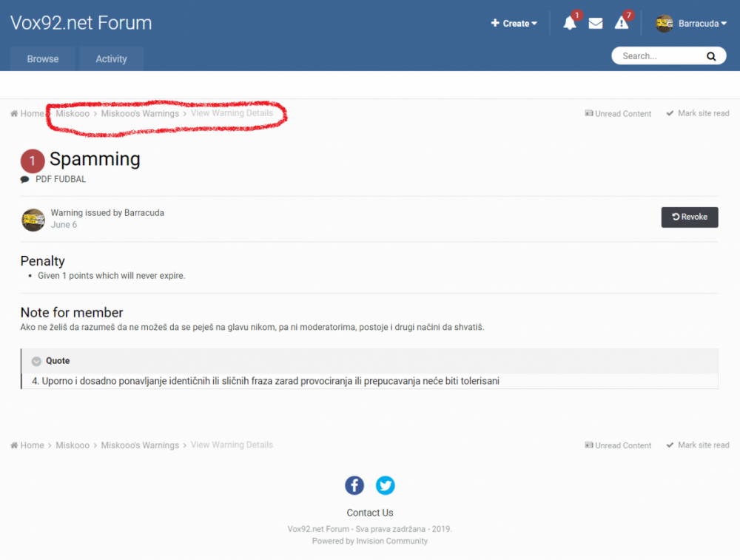Click the search magnifier icon

pyautogui.click(x=711, y=56)
